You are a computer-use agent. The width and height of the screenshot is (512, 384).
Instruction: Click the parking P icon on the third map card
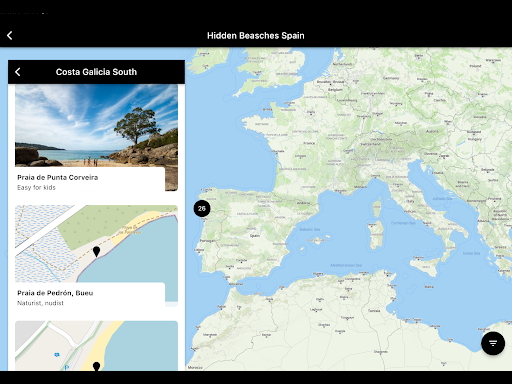tap(67, 368)
